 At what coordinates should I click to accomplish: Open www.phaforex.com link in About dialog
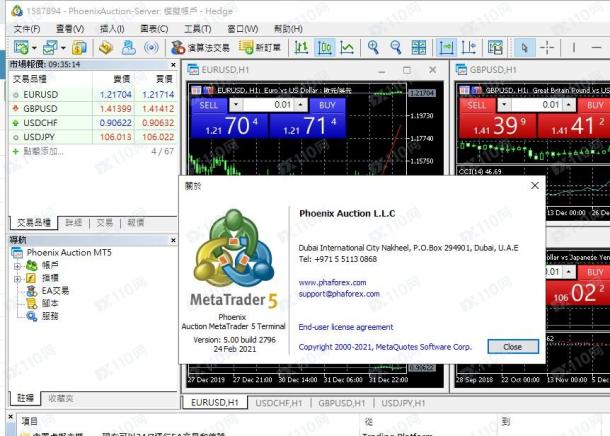point(332,282)
